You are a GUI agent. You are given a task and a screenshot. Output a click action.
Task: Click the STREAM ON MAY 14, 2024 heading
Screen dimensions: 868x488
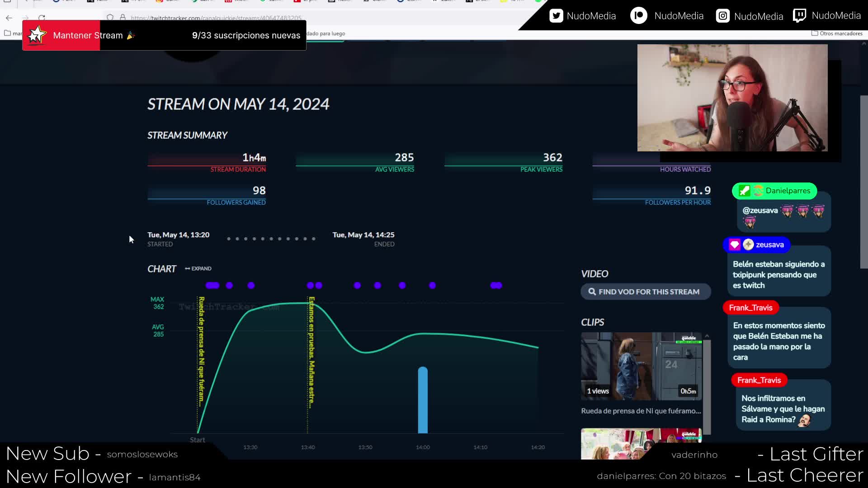[238, 104]
